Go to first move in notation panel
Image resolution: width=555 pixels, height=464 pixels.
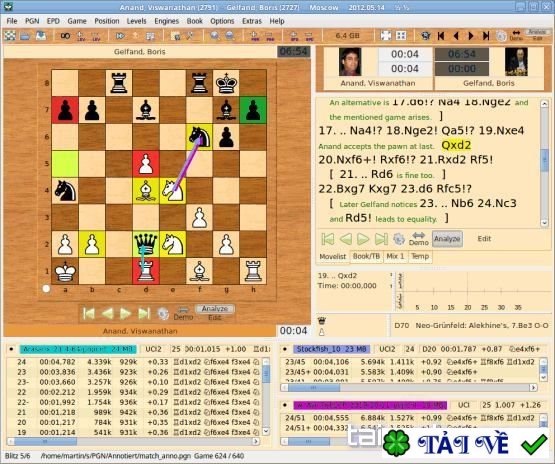(x=328, y=239)
